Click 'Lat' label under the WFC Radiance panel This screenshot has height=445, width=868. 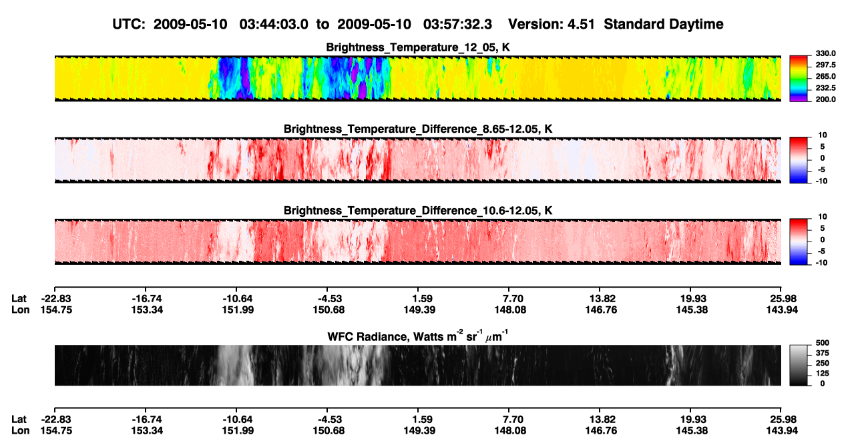[x=19, y=419]
